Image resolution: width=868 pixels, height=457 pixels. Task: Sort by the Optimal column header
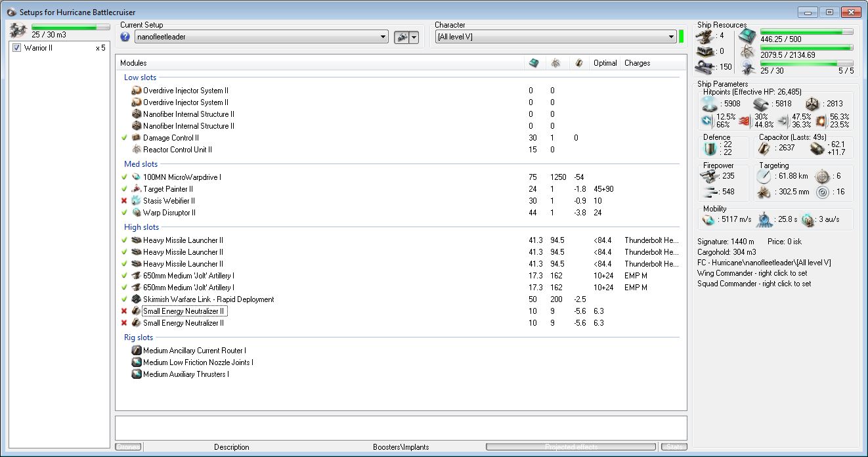(605, 63)
